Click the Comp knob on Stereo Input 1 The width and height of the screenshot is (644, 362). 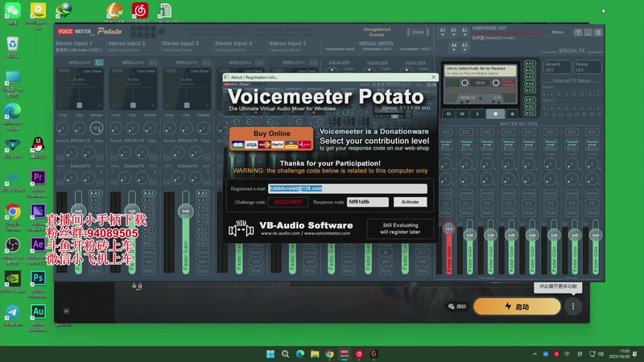click(63, 128)
